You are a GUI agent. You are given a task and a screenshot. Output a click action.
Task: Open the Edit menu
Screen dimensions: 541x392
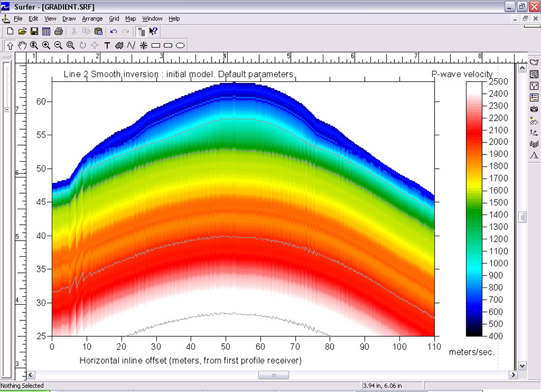click(x=33, y=19)
